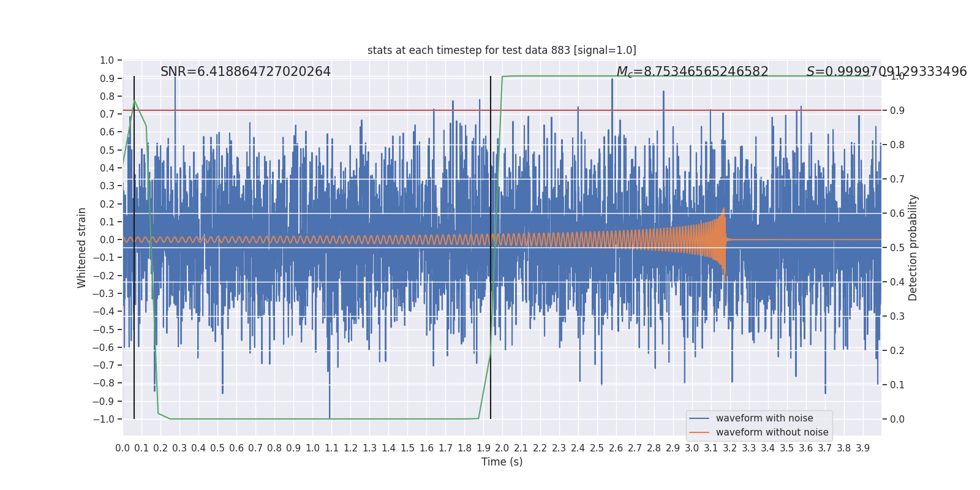Screen dimensions: 980x490
Task: Select the 1.9 tick on the time axis
Action: 483,448
